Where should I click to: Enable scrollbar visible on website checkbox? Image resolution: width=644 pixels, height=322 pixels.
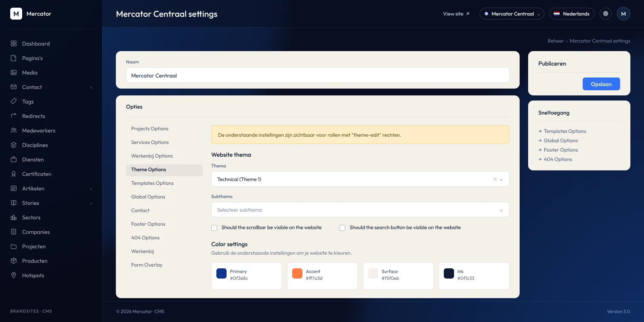pos(214,228)
